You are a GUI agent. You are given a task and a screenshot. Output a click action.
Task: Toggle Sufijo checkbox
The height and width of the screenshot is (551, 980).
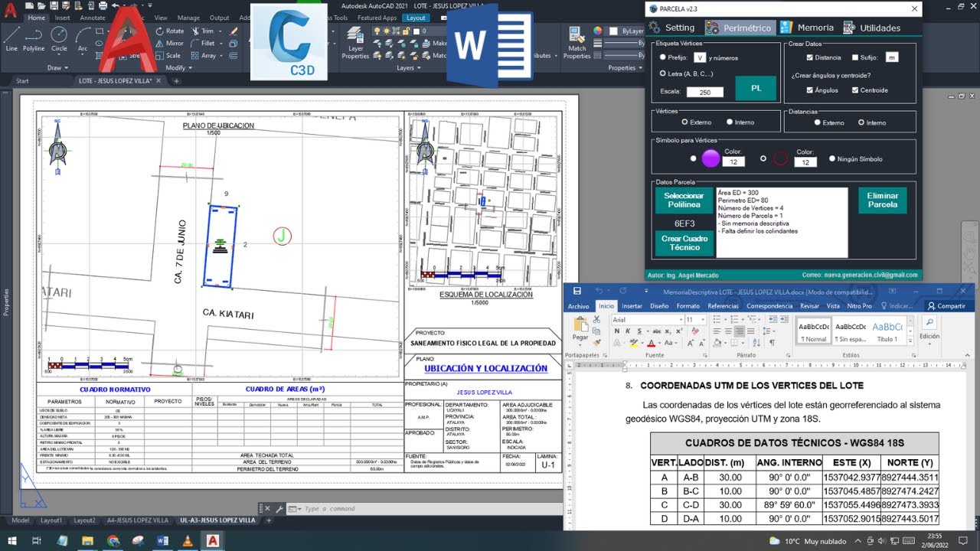[x=855, y=57]
